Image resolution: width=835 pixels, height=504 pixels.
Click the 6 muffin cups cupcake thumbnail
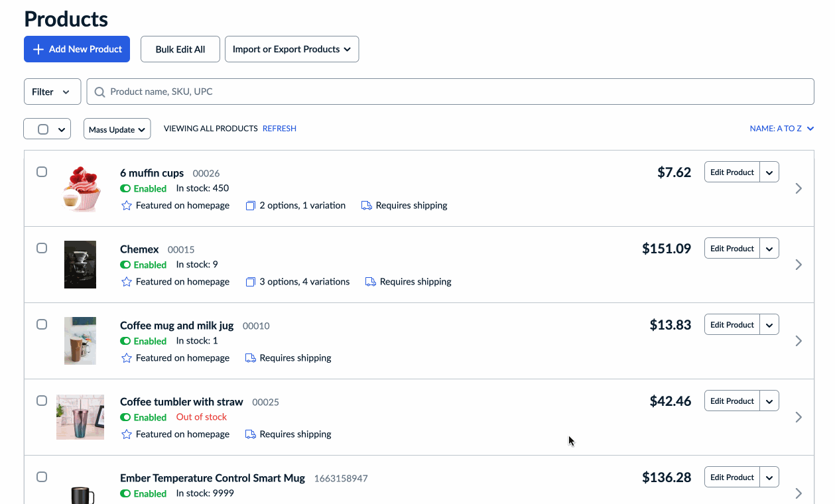80,188
